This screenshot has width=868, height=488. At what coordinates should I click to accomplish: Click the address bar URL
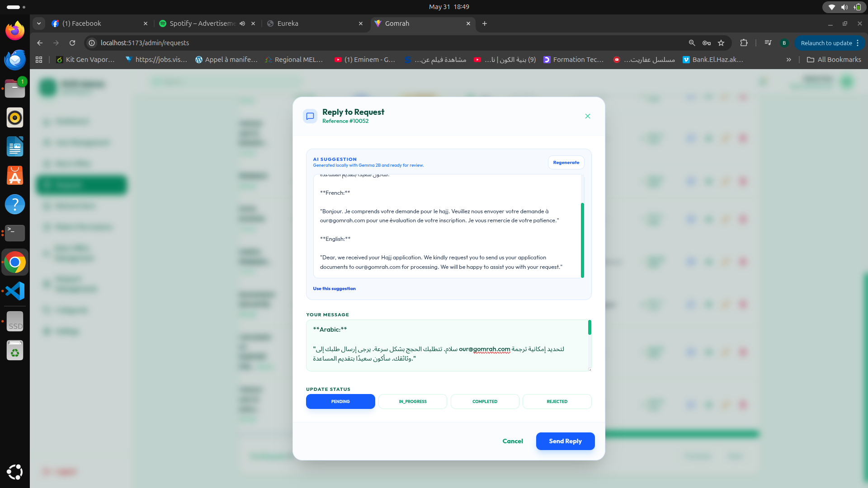click(145, 43)
